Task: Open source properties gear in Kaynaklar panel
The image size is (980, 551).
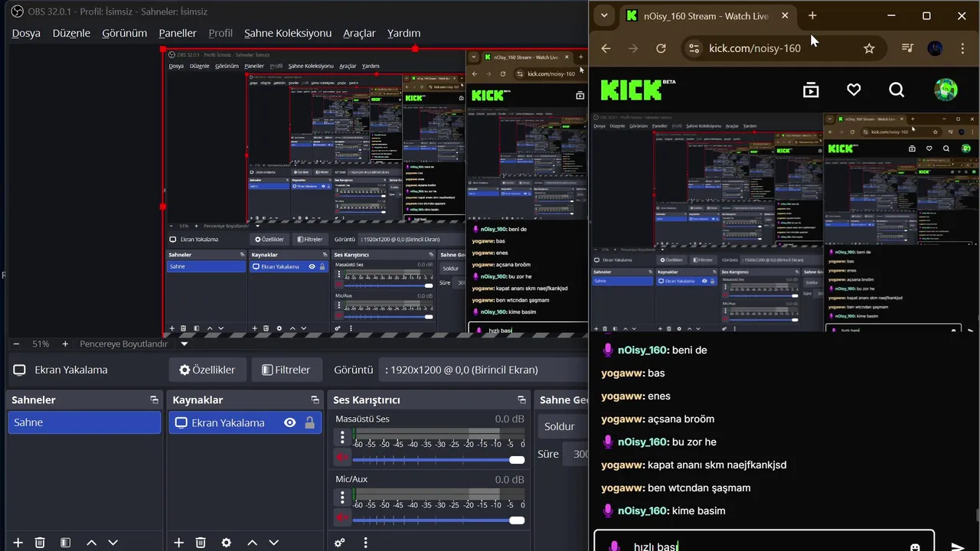Action: 226,543
